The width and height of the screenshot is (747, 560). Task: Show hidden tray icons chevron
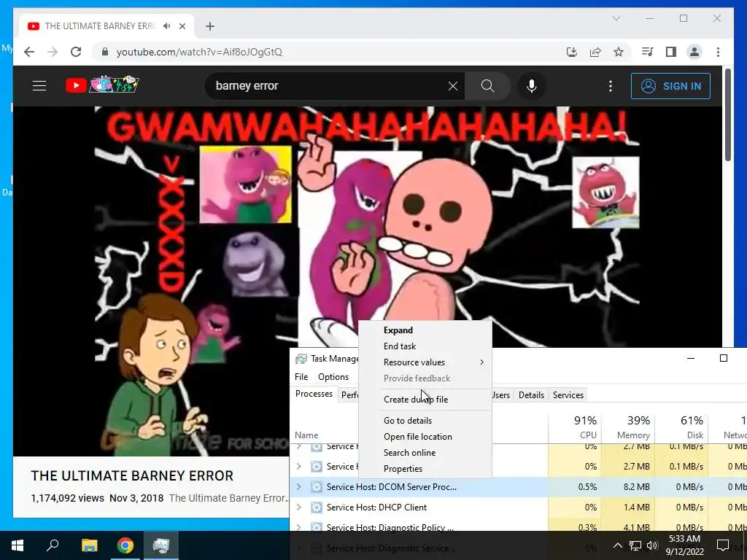tap(617, 545)
